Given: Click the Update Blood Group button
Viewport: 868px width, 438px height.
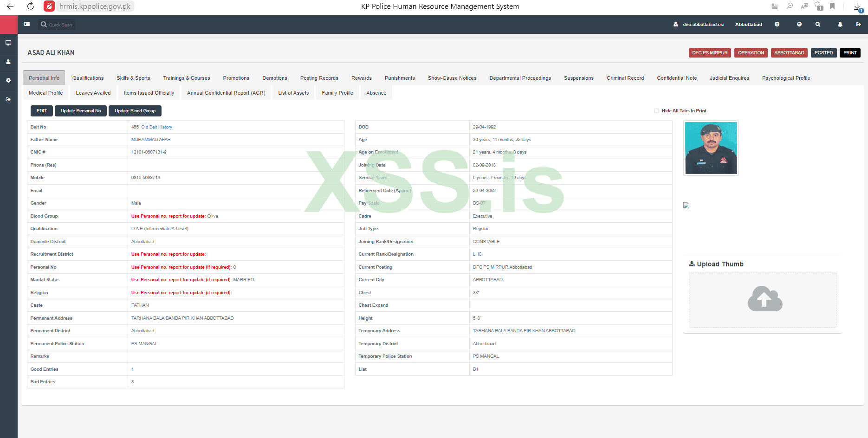Looking at the screenshot, I should click(135, 111).
